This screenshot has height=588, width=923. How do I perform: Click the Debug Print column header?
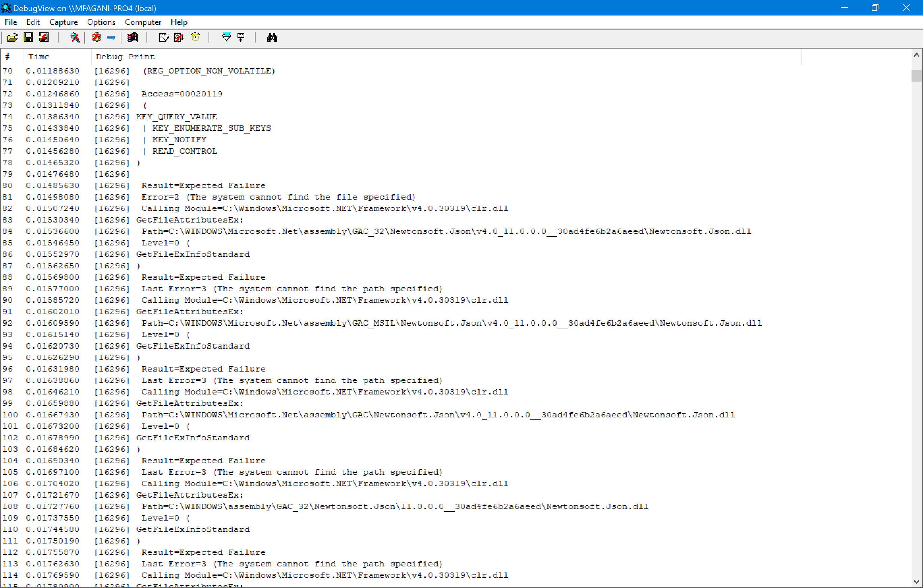pos(125,56)
